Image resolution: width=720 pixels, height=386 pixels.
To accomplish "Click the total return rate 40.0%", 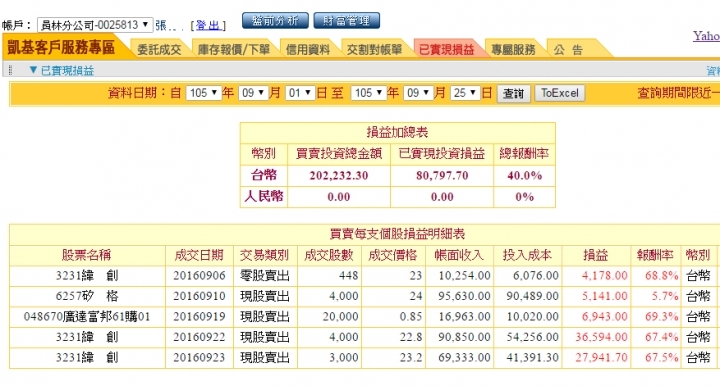I will 524,176.
